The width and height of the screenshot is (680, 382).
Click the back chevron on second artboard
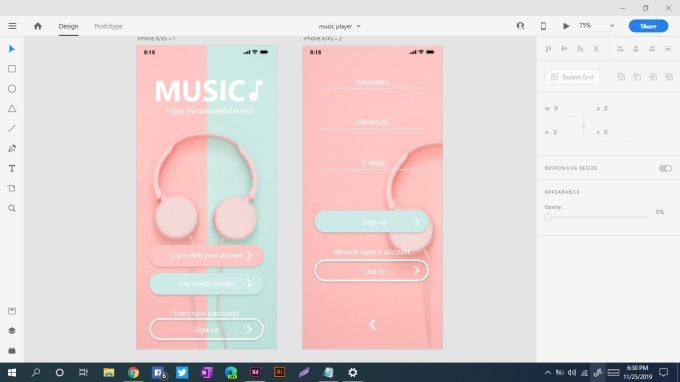372,325
